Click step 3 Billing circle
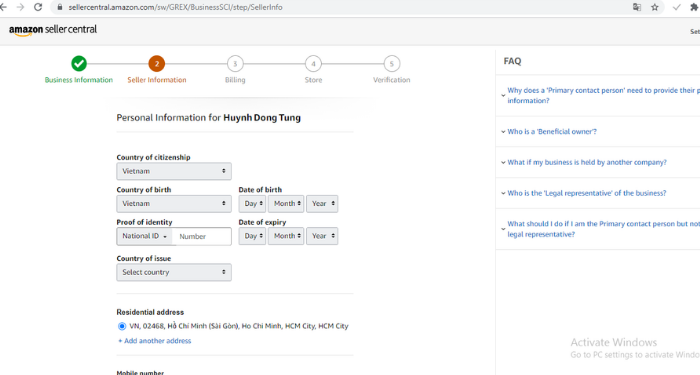 coord(235,64)
